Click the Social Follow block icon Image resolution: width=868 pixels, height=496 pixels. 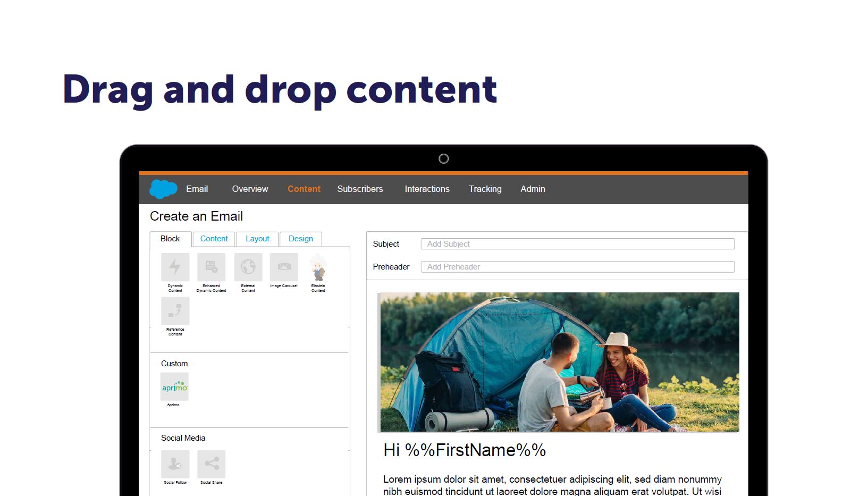click(x=175, y=464)
